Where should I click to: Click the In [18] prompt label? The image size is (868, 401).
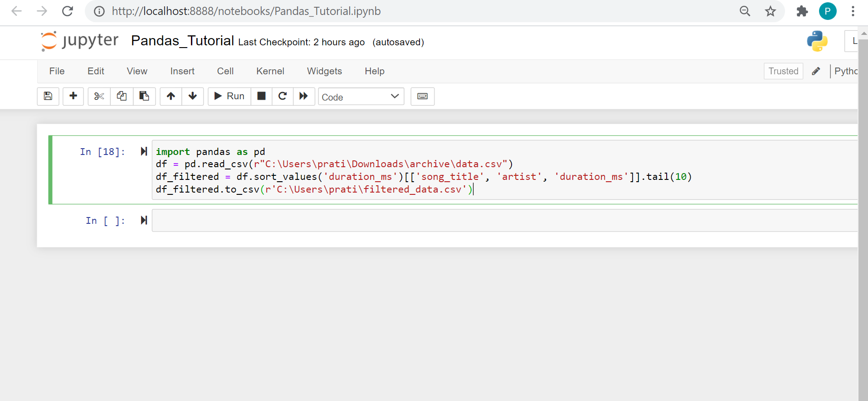102,152
